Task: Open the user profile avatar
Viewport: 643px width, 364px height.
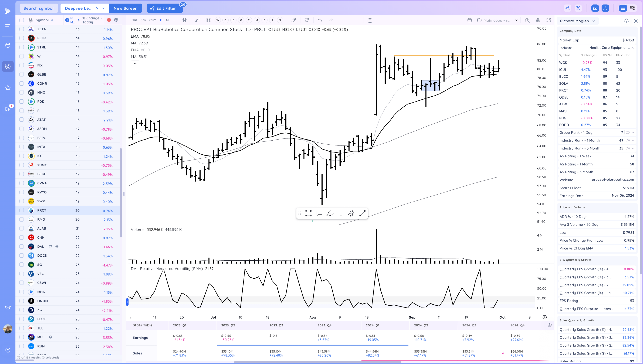Action: click(x=8, y=329)
